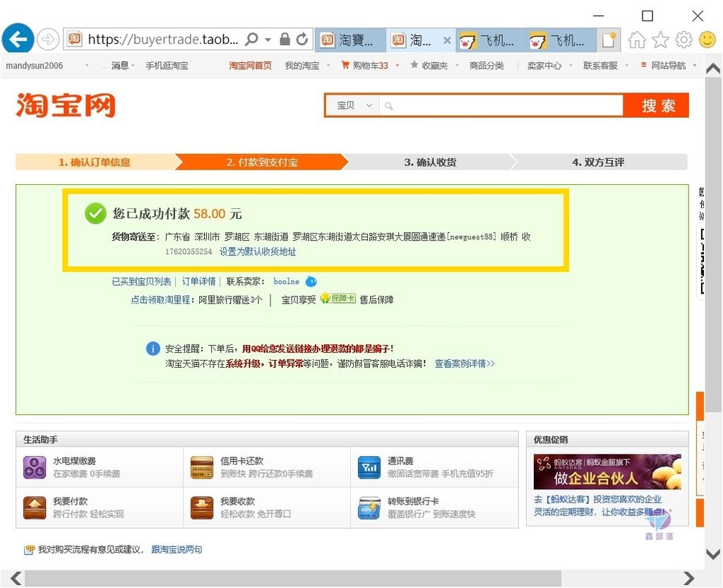The image size is (723, 588).
Task: Click the Taobao search input field
Action: tap(501, 105)
